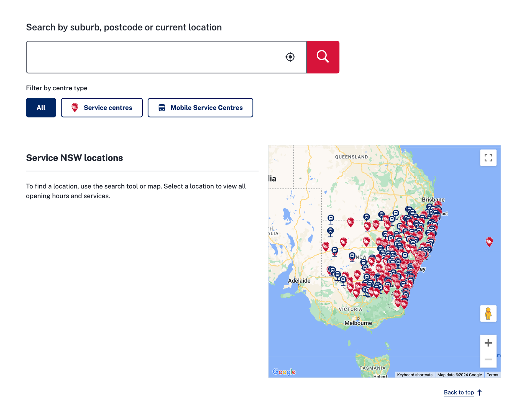Screen dimensions: 532x402
Task: Select the red marker far out in the ocean
Action: (489, 242)
